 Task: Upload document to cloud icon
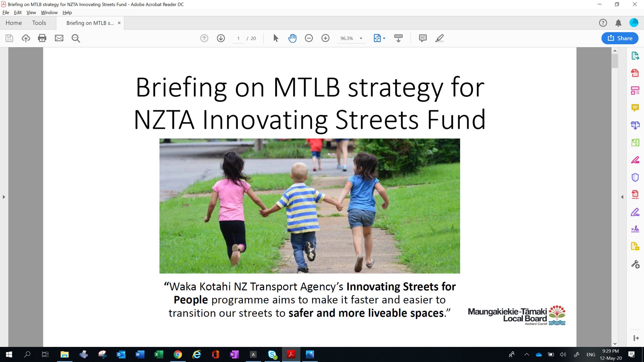pos(26,38)
